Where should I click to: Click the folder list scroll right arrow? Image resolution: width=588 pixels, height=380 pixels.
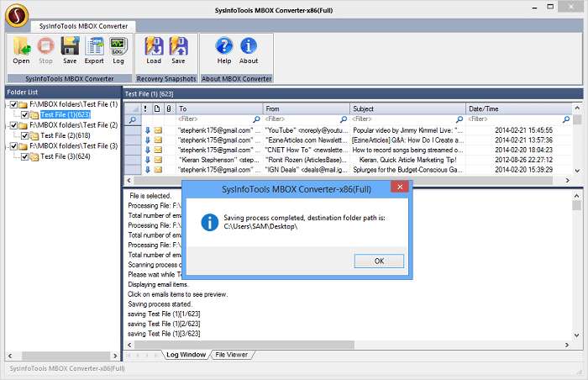pyautogui.click(x=115, y=356)
